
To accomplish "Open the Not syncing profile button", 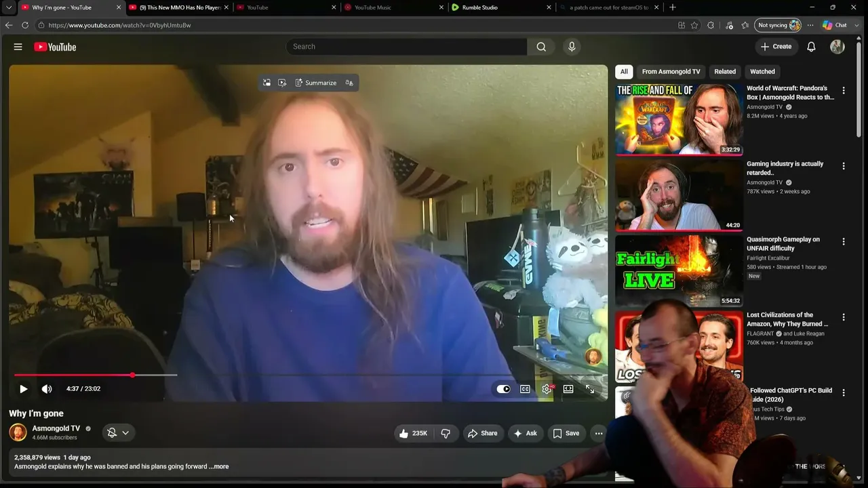I will click(778, 25).
